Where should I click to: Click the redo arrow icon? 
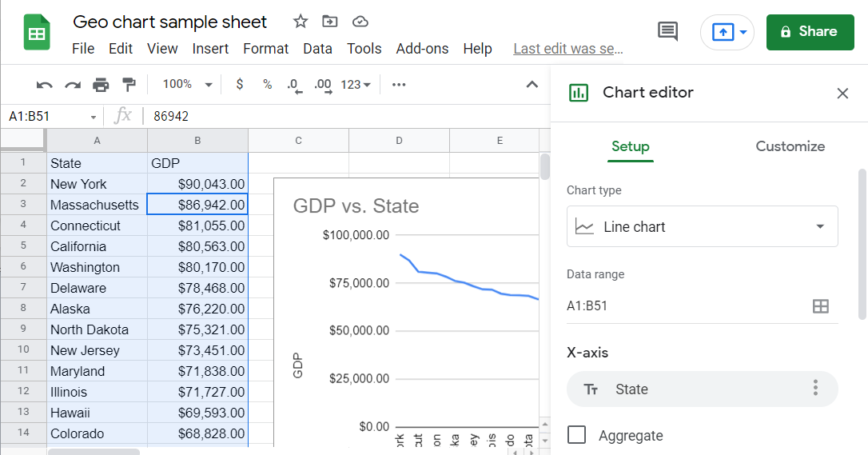point(73,85)
